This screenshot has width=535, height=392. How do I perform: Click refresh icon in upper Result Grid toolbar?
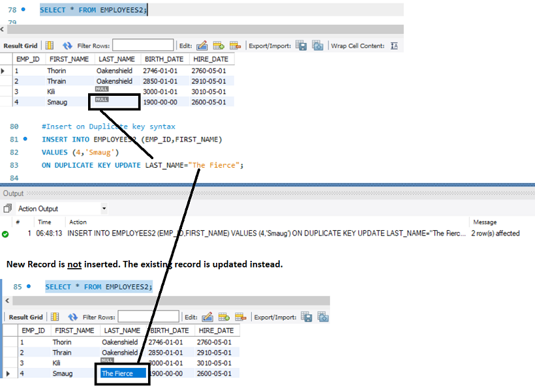click(67, 46)
